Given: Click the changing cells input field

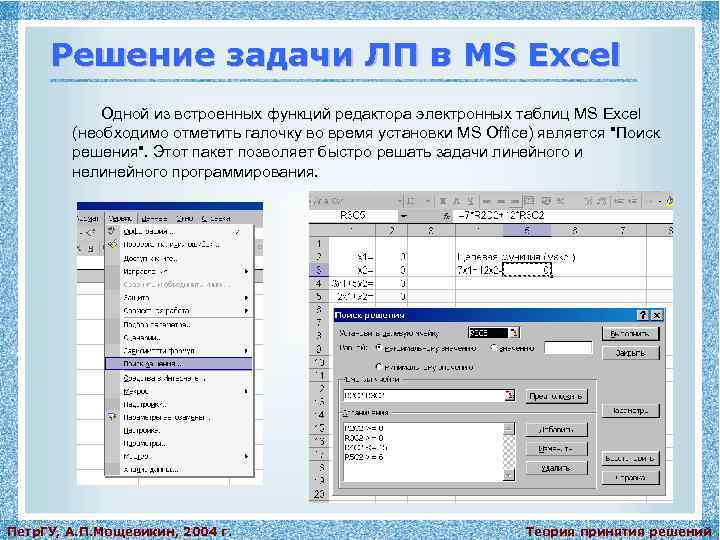Looking at the screenshot, I should [x=424, y=395].
